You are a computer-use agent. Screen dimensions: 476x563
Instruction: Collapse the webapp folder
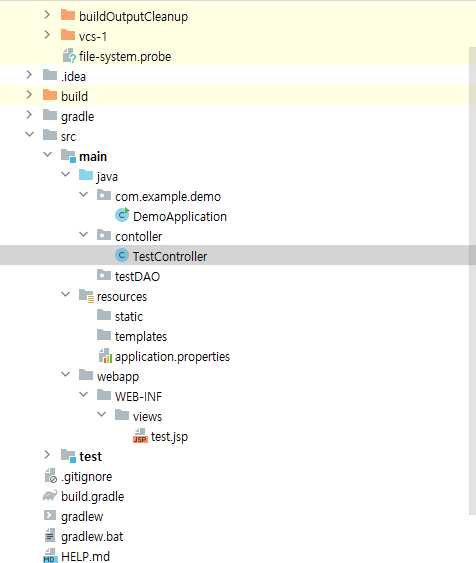pyautogui.click(x=65, y=375)
